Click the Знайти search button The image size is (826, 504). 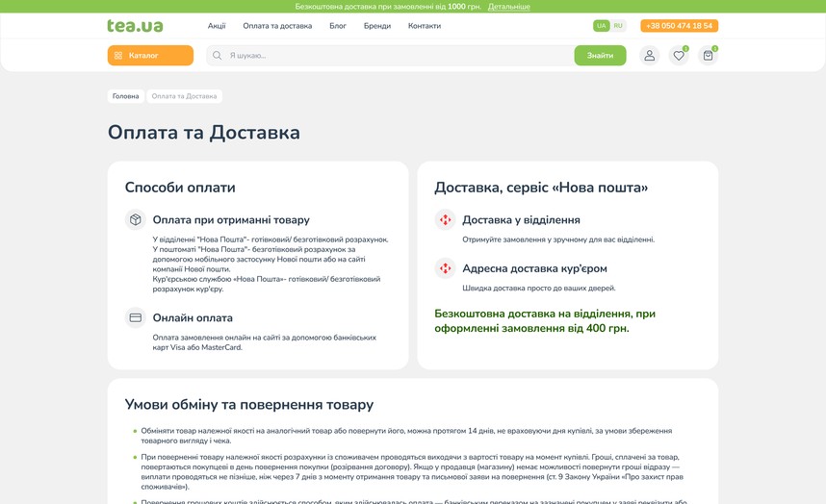pyautogui.click(x=600, y=55)
